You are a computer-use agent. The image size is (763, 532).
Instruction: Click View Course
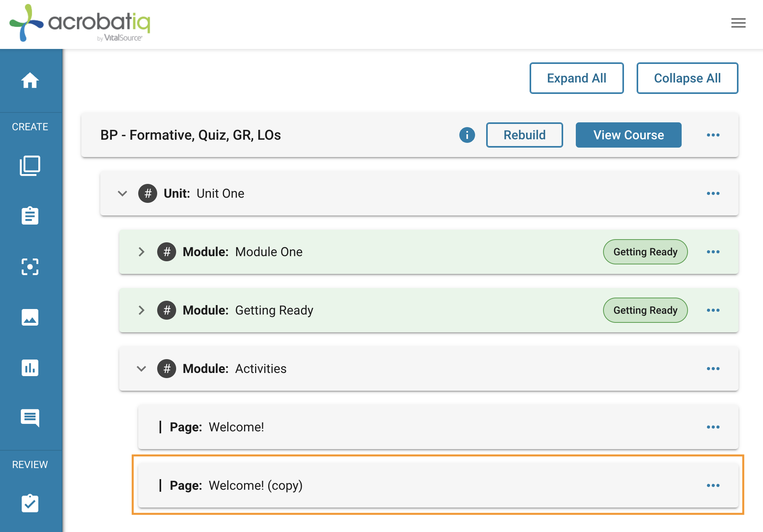coord(629,135)
